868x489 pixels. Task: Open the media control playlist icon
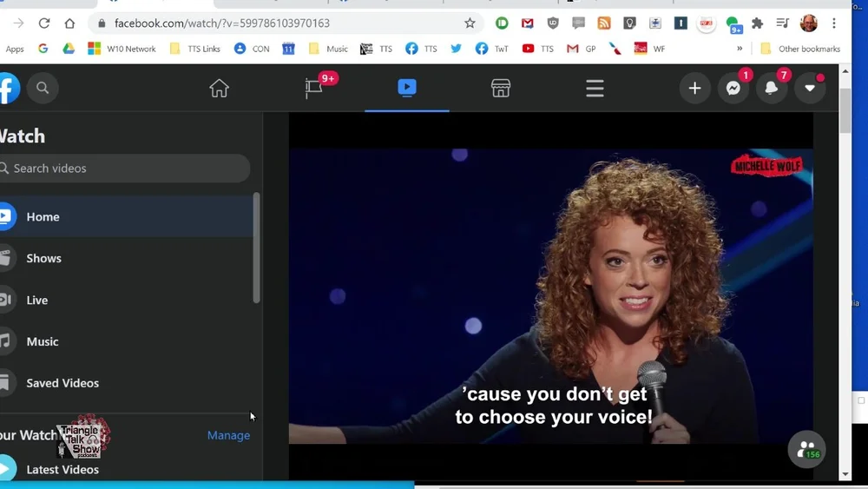point(782,23)
